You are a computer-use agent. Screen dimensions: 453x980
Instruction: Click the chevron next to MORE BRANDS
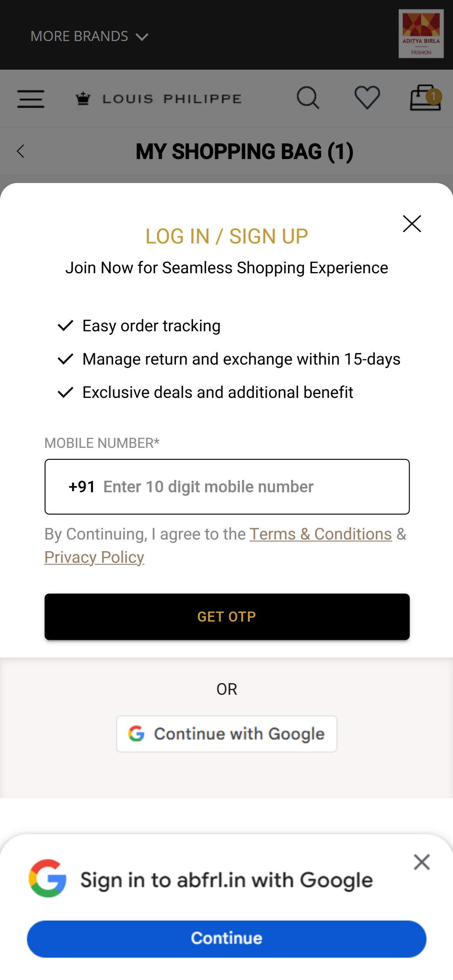coord(142,37)
